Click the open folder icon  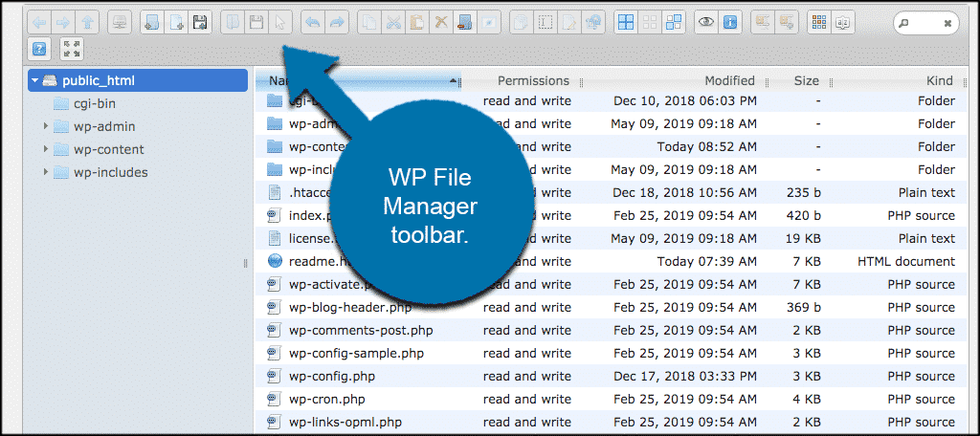pos(233,23)
